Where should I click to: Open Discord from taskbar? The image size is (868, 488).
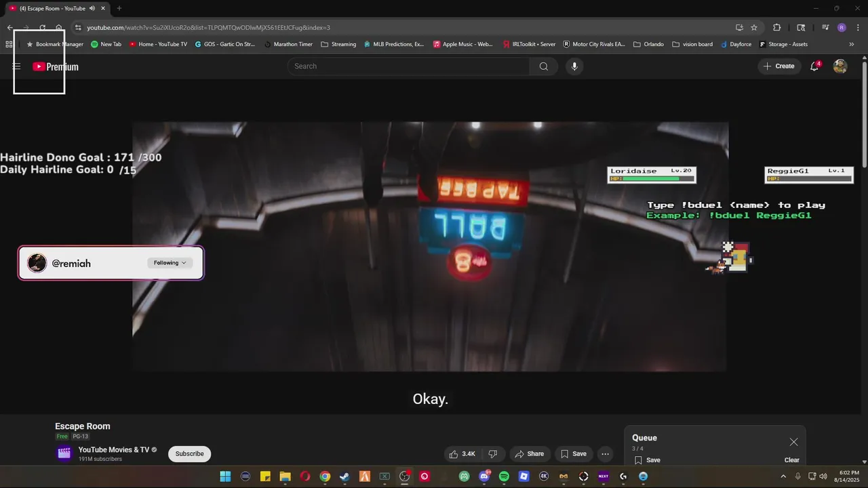point(484,476)
